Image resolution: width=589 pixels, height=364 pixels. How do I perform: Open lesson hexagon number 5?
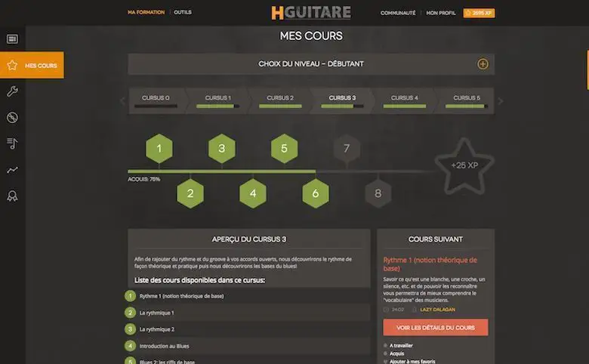[x=285, y=148]
